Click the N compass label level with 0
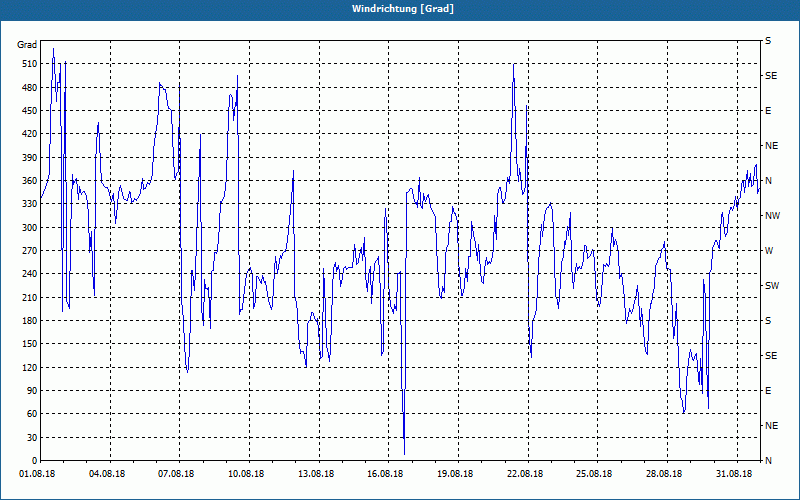This screenshot has height=500, width=800. (x=769, y=460)
